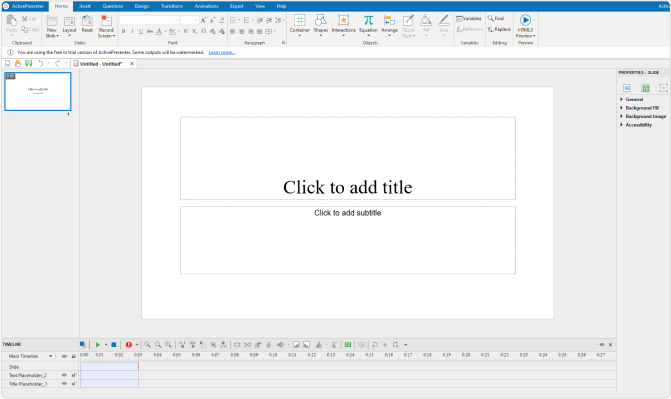
Task: Play the timeline preview
Action: [x=98, y=345]
